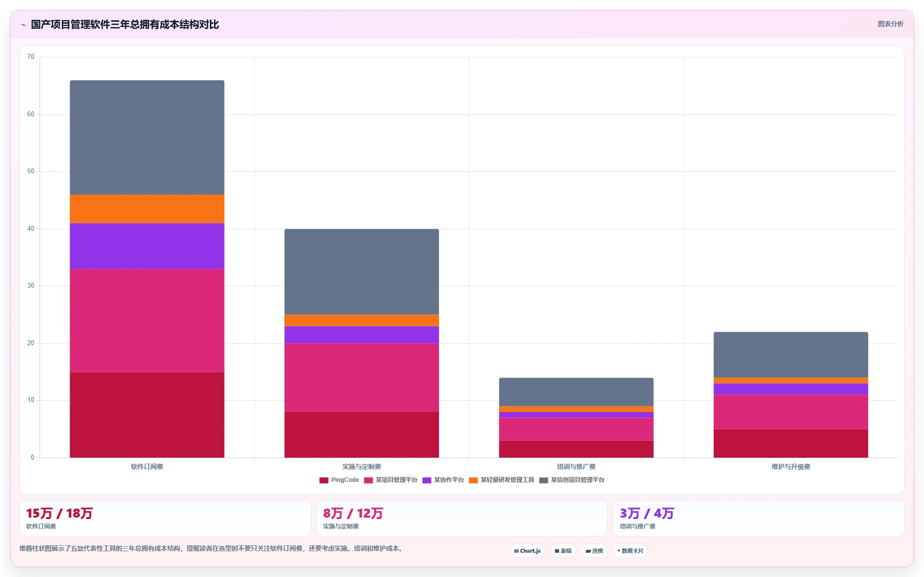Click the purple segment of 实施与定制费 bar
Image resolution: width=924 pixels, height=577 pixels.
click(x=361, y=335)
